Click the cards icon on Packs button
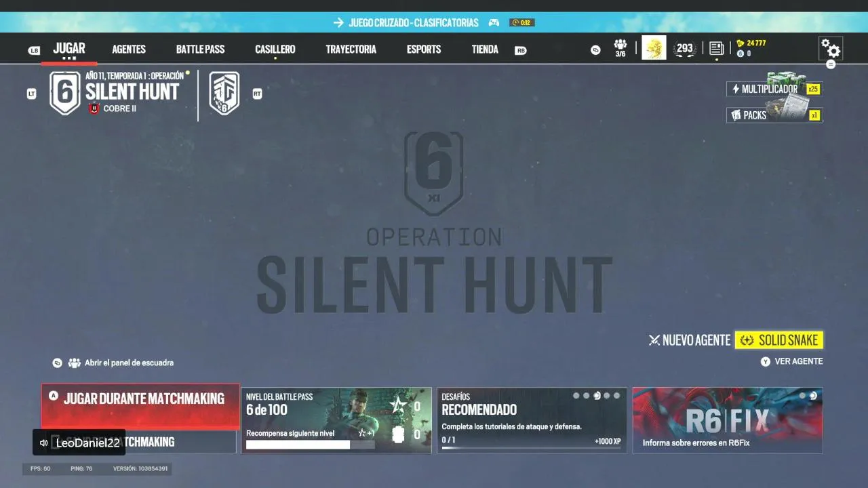 tap(736, 115)
